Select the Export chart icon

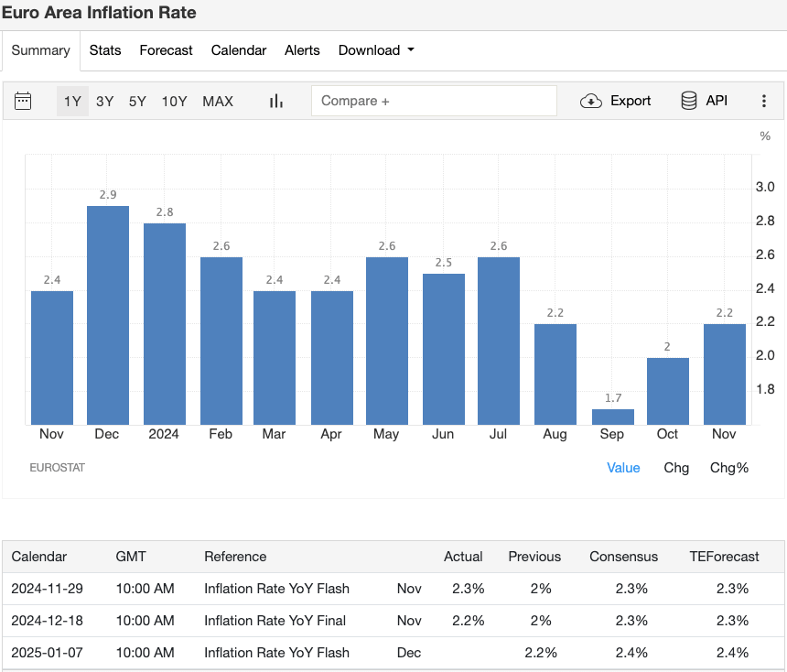pyautogui.click(x=615, y=101)
